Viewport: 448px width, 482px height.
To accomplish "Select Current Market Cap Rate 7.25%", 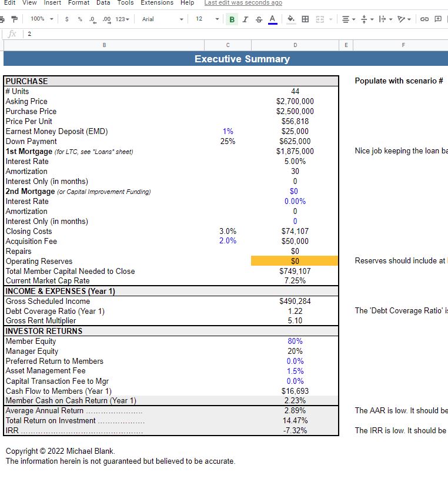I will [x=295, y=280].
